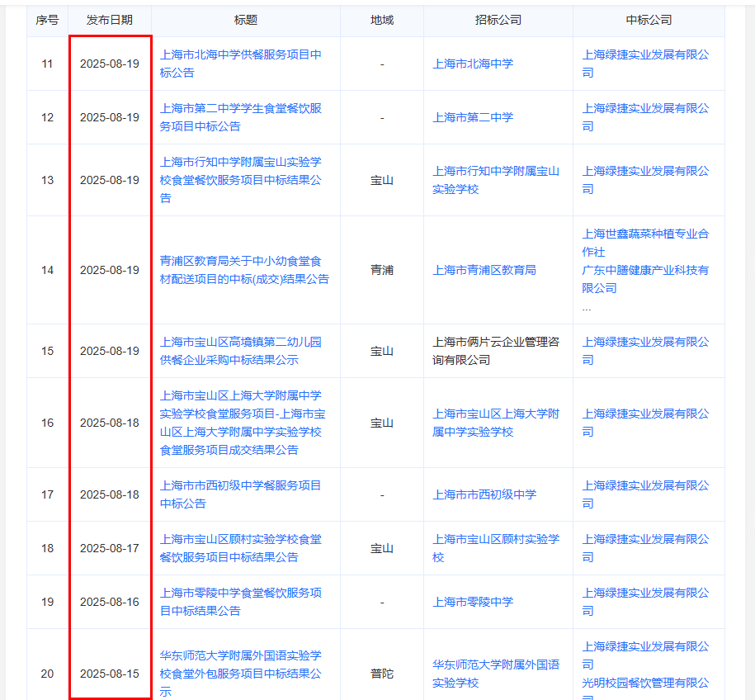Open the 上海市北海中学供餐服务项目中标公告 title link
This screenshot has width=755, height=700.
(x=241, y=64)
